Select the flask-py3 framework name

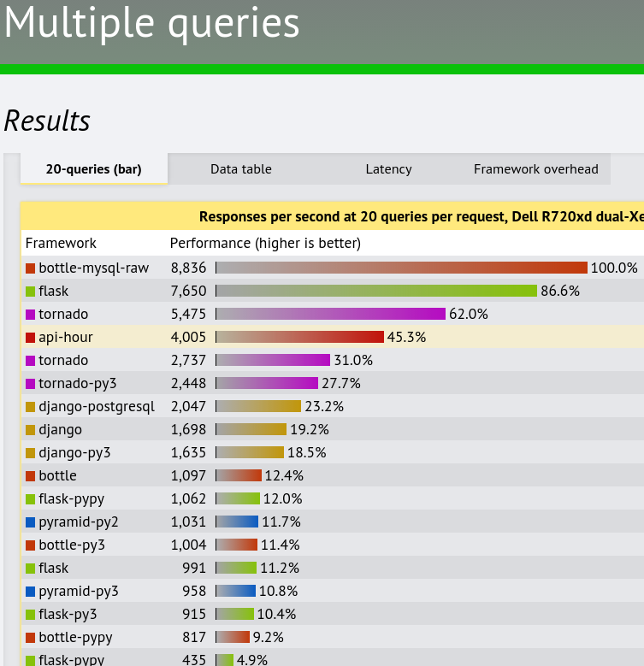68,614
